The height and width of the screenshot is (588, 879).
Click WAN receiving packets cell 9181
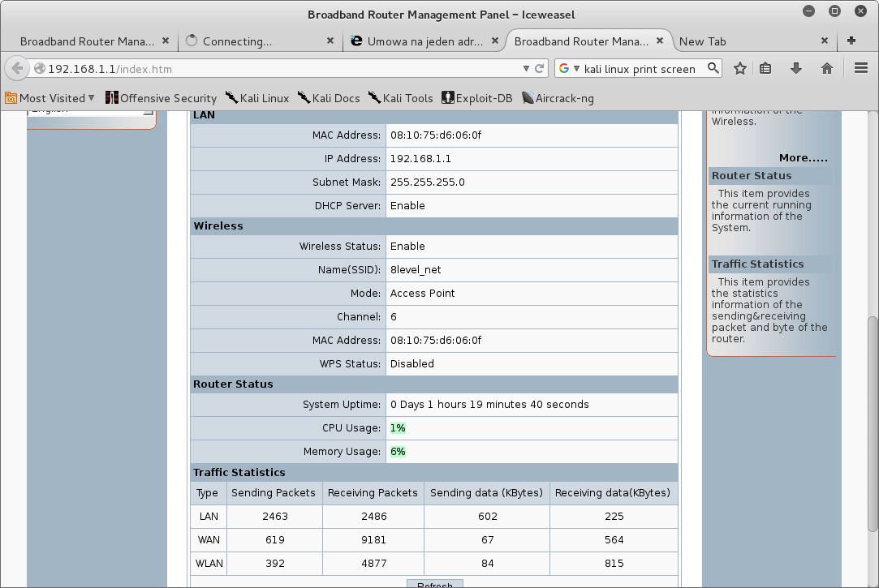(373, 540)
